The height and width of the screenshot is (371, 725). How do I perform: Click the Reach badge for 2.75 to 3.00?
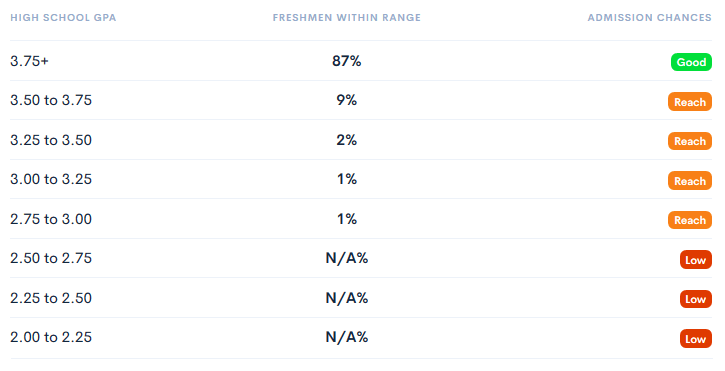pyautogui.click(x=690, y=220)
